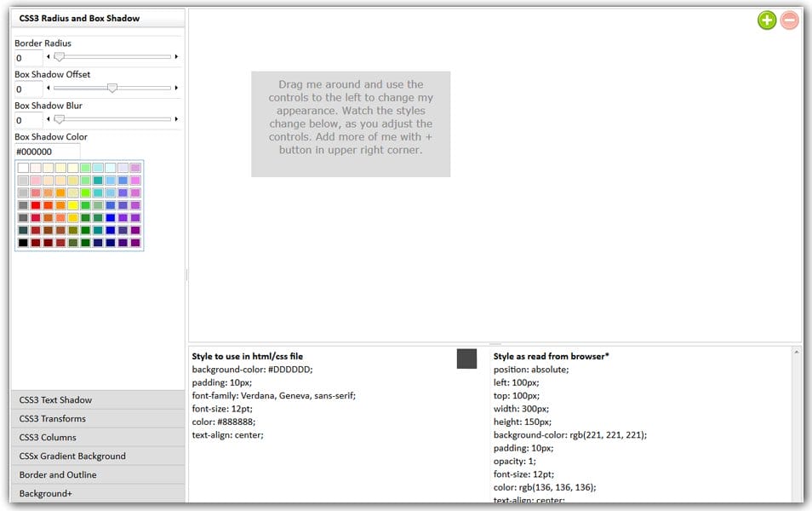Collapse CSS3 Radius and Box Shadow header
Screen dimensions: 812x511
pos(97,18)
